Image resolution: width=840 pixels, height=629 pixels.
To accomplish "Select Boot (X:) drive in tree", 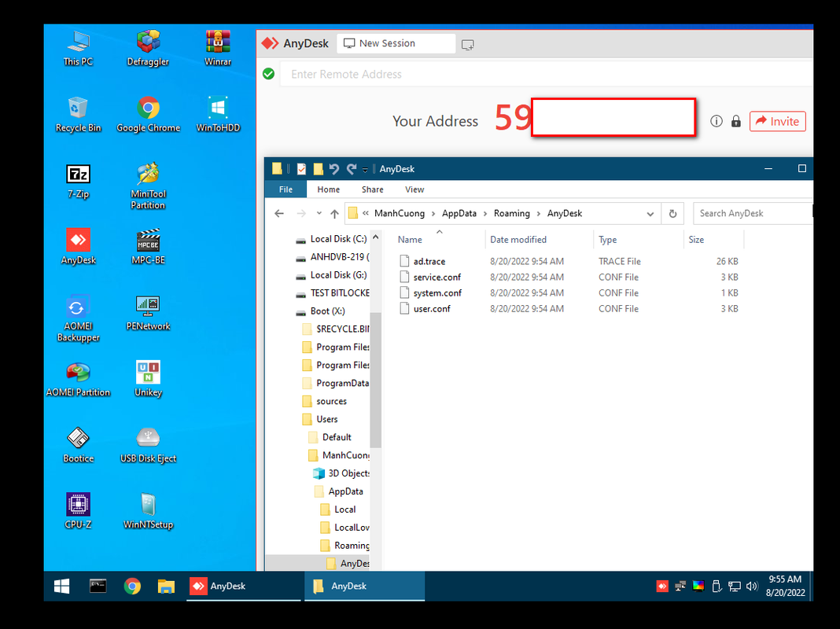I will (327, 311).
